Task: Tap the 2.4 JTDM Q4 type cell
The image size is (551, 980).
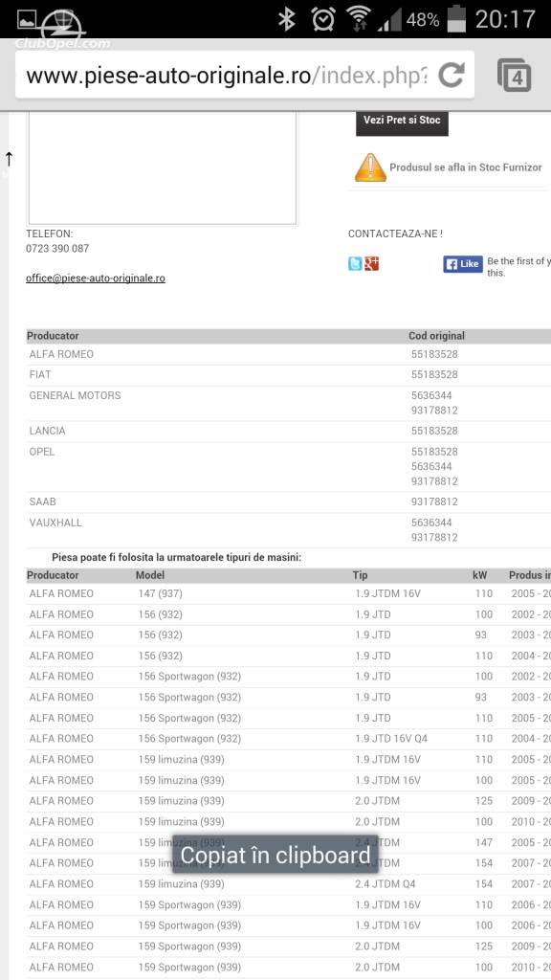Action: point(386,884)
